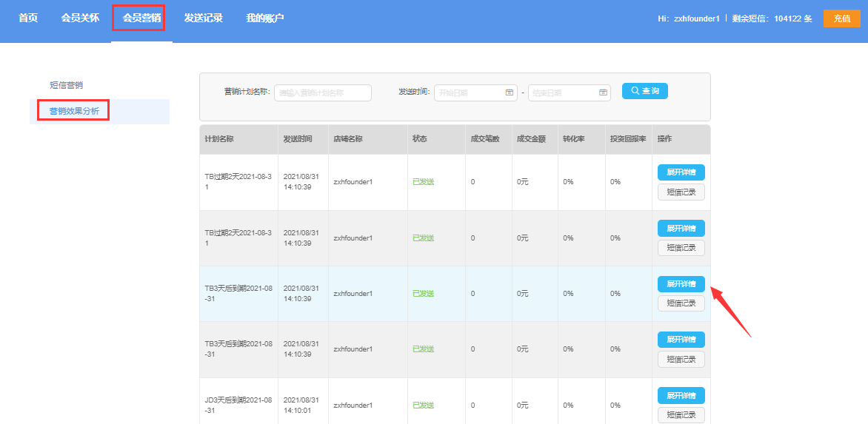The width and height of the screenshot is (868, 424).
Task: Expand 展开详情 for JD3天后到期 row
Action: [681, 396]
